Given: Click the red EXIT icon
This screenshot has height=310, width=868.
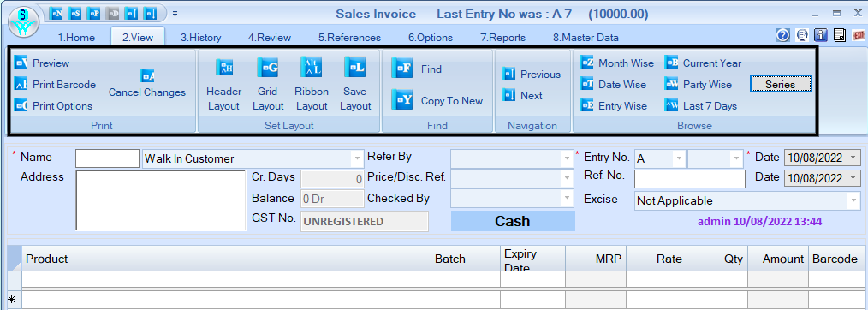Looking at the screenshot, I should point(859,35).
